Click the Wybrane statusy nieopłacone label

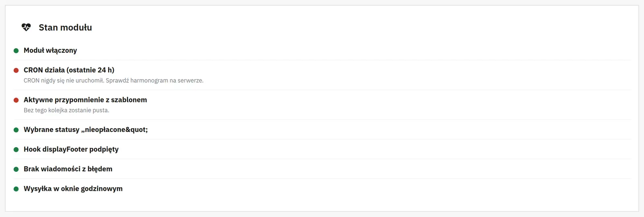point(86,130)
